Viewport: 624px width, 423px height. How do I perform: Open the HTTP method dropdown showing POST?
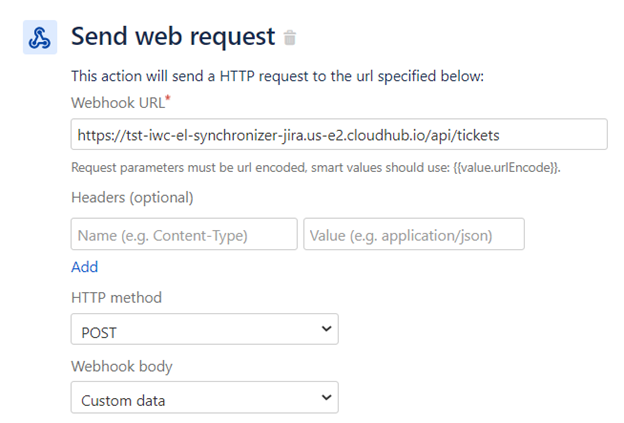[205, 329]
